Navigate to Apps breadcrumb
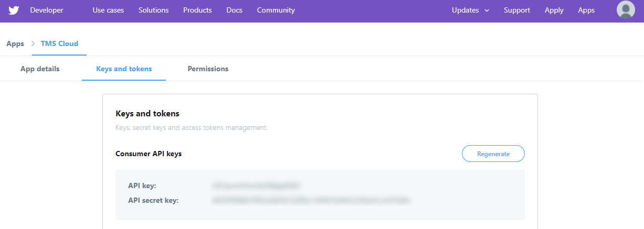Screen dimensions: 644x229 point(15,44)
